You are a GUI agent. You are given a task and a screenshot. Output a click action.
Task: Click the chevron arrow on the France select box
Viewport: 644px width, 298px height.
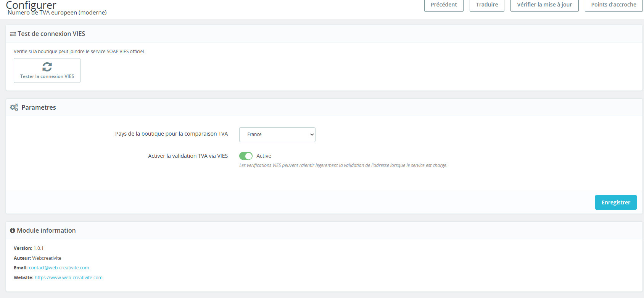coord(312,134)
